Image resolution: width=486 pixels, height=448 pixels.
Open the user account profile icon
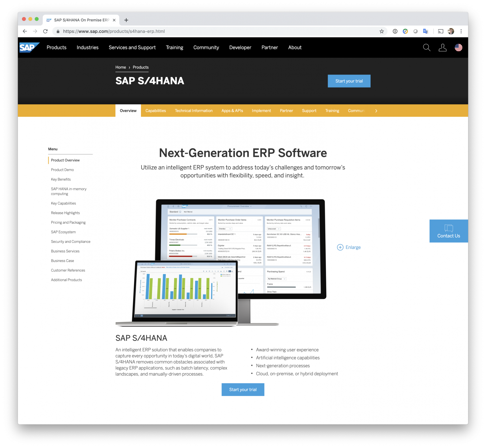click(x=443, y=47)
